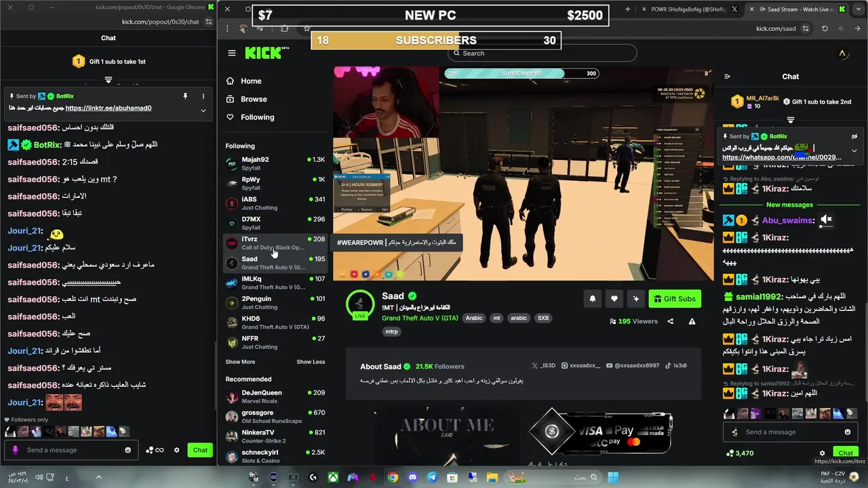Open Xbox app from the taskbar
Screen dimensions: 868x488
point(333,478)
